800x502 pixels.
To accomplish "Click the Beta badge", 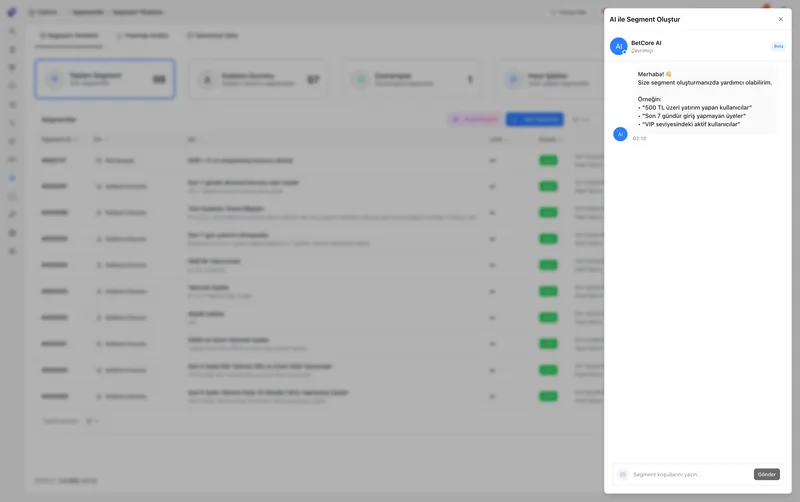I will (x=778, y=46).
